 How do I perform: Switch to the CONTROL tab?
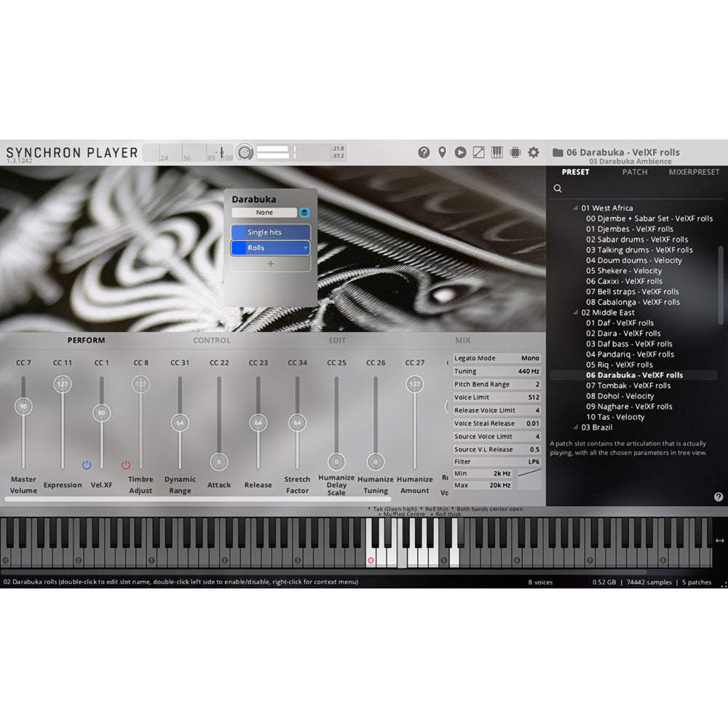(212, 340)
